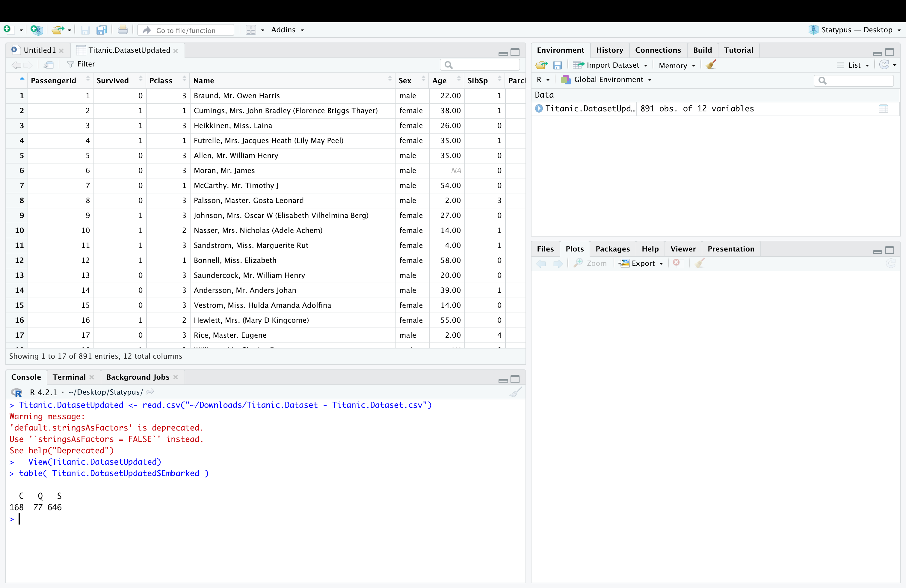Click the previous plot arrow in Plots
This screenshot has height=588, width=906.
(x=541, y=263)
